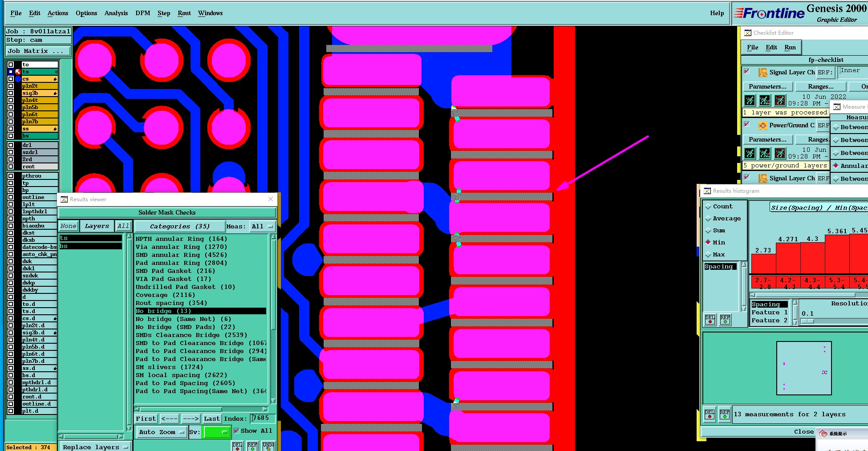Image resolution: width=868 pixels, height=451 pixels.
Task: Click the cs layer blue color indicator
Action: (x=18, y=79)
